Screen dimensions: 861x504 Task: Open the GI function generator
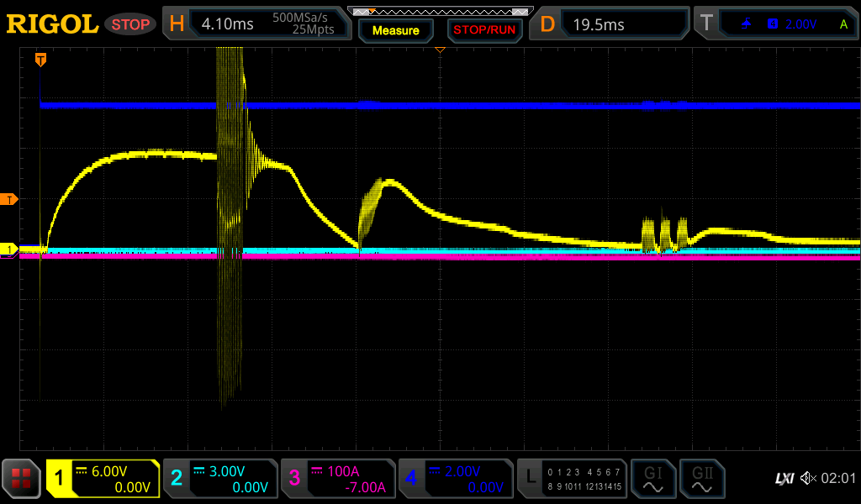652,479
